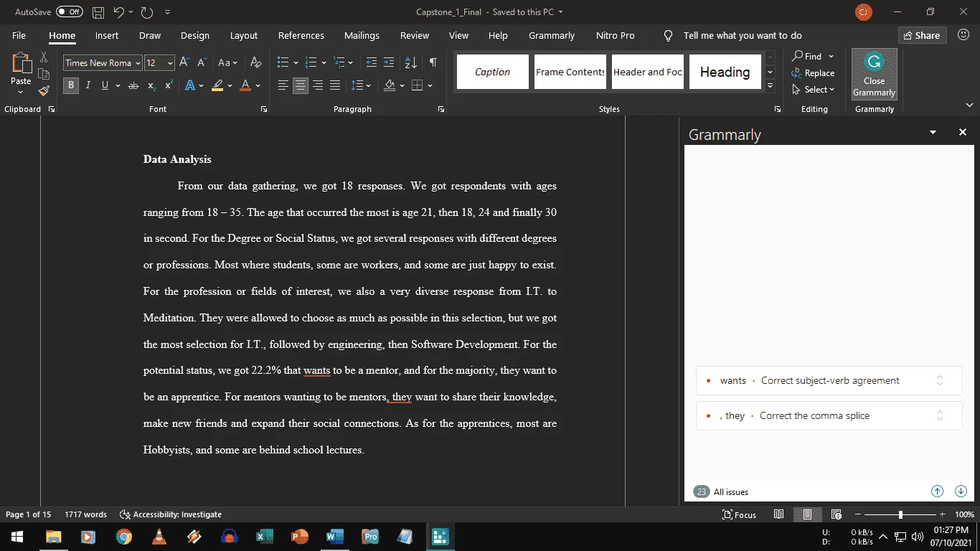The height and width of the screenshot is (551, 980).
Task: Open the font size dropdown
Action: 170,63
